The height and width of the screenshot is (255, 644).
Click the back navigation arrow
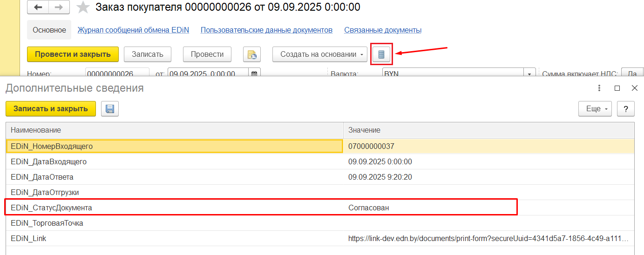[38, 7]
